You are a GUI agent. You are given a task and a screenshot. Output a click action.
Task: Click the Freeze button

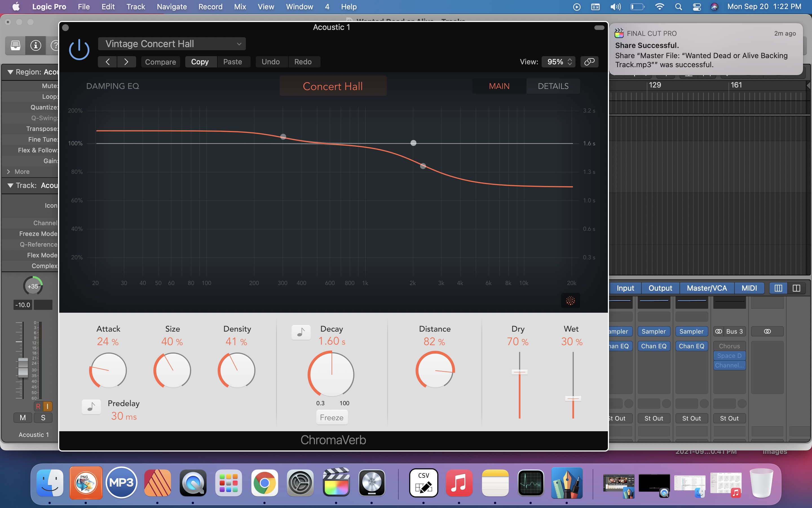[332, 417]
